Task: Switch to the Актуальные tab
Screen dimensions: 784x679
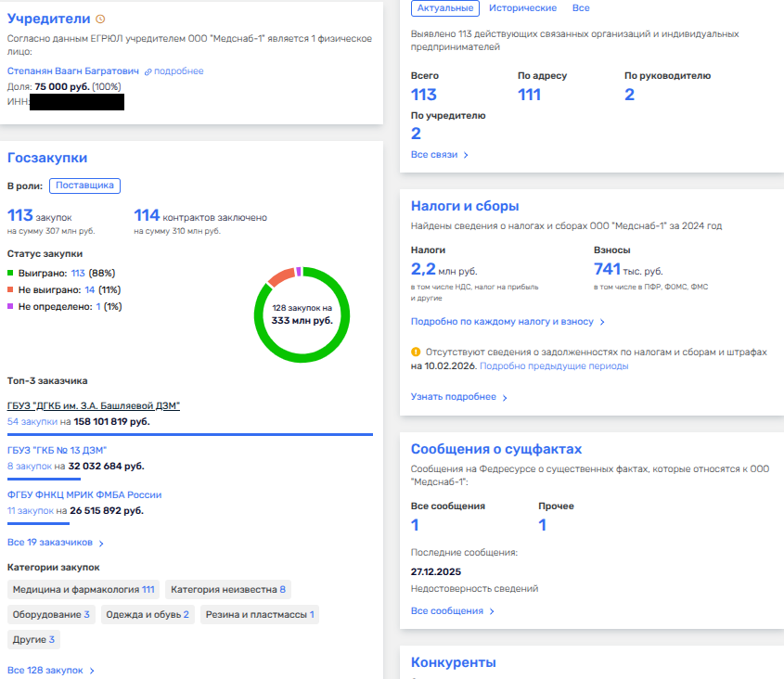Action: pyautogui.click(x=444, y=8)
